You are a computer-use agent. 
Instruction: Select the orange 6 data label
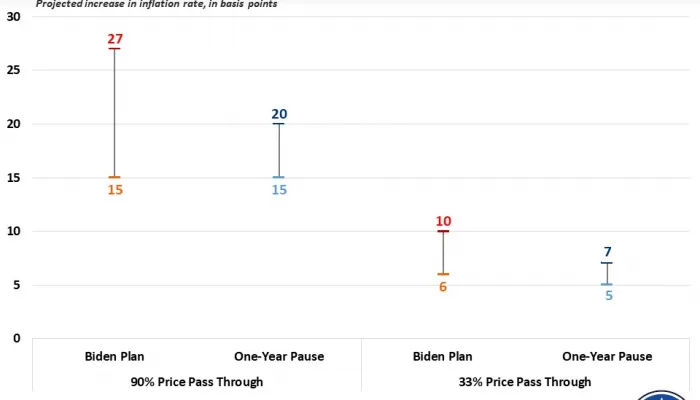point(443,286)
